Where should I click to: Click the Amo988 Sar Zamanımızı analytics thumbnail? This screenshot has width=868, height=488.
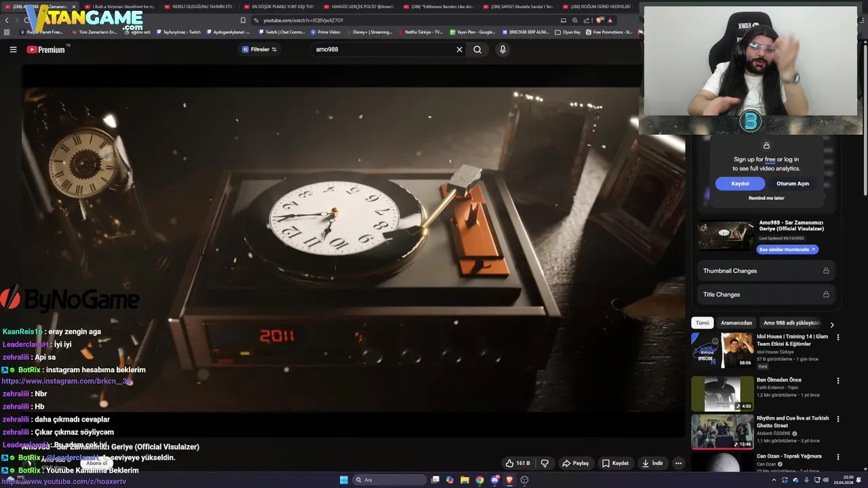[x=726, y=236]
